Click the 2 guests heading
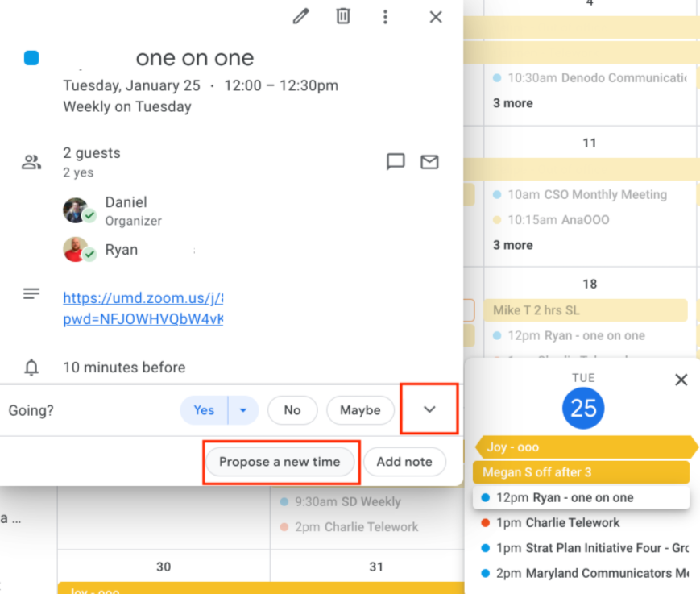 click(x=92, y=153)
